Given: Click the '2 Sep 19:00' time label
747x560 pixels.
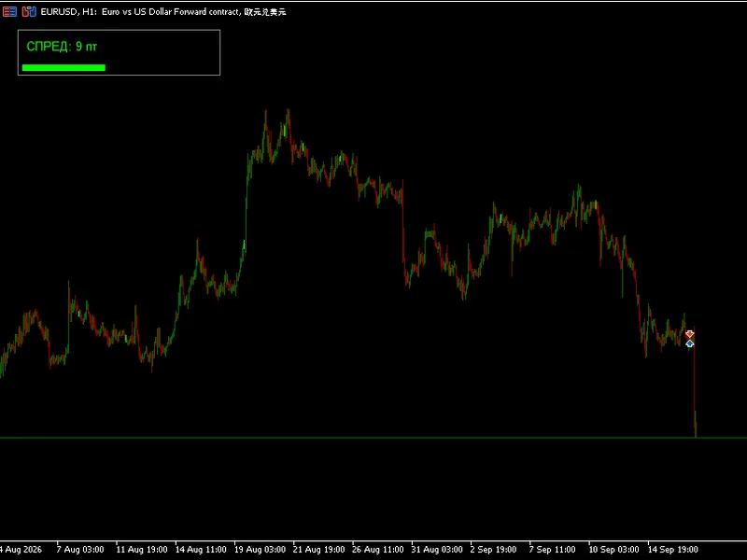Looking at the screenshot, I should (493, 549).
